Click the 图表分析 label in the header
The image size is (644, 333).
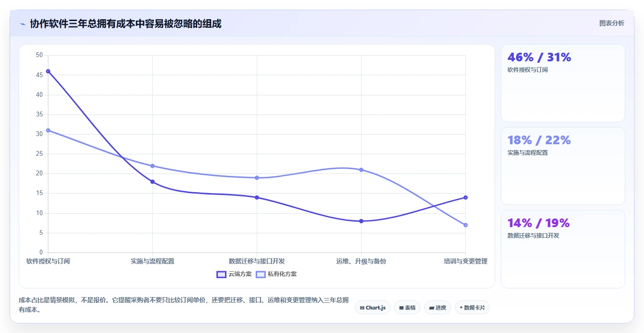click(x=611, y=23)
